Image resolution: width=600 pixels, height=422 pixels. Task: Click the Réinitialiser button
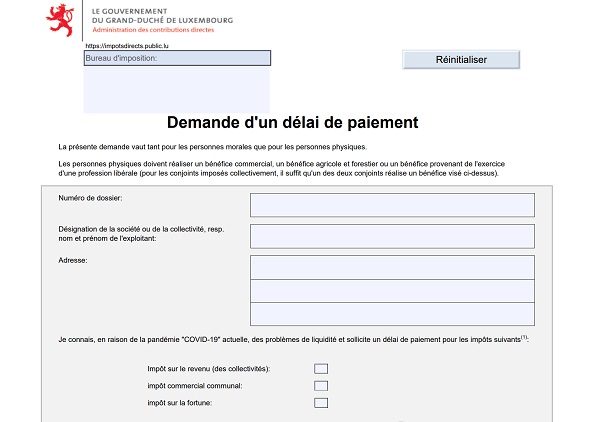click(x=461, y=60)
